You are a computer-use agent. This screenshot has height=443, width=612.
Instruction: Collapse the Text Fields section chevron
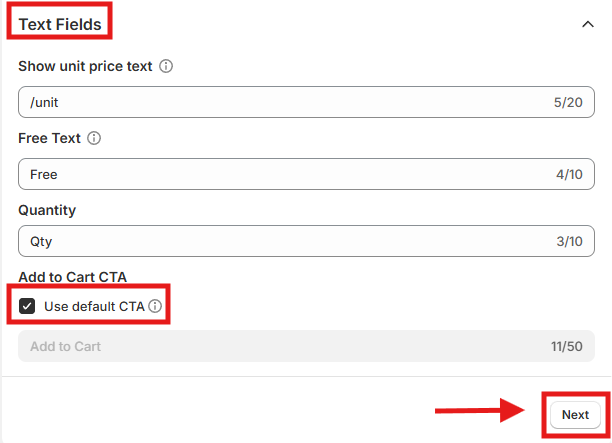pos(587,24)
